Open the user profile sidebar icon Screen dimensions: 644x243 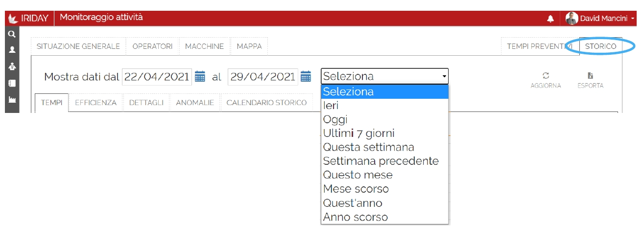coord(12,49)
